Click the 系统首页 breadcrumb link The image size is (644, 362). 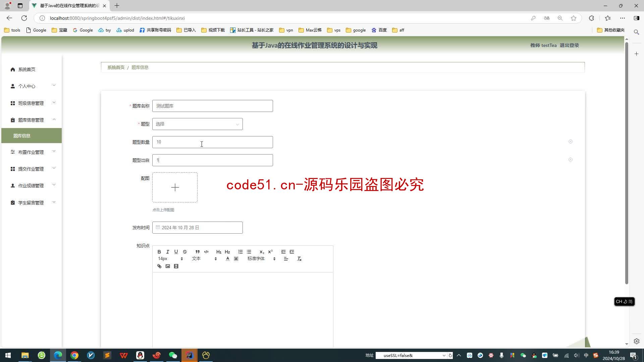point(116,67)
